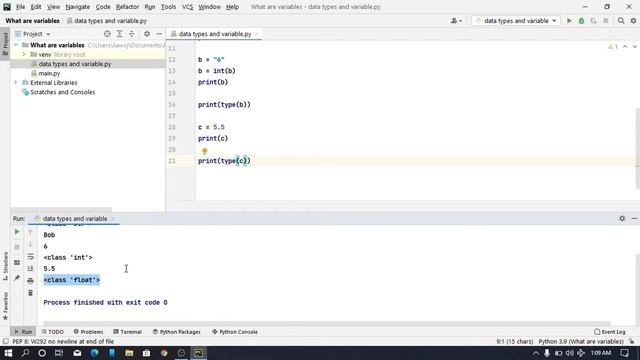The image size is (640, 360).
Task: Open user account icon dropdown
Action: (x=456, y=21)
